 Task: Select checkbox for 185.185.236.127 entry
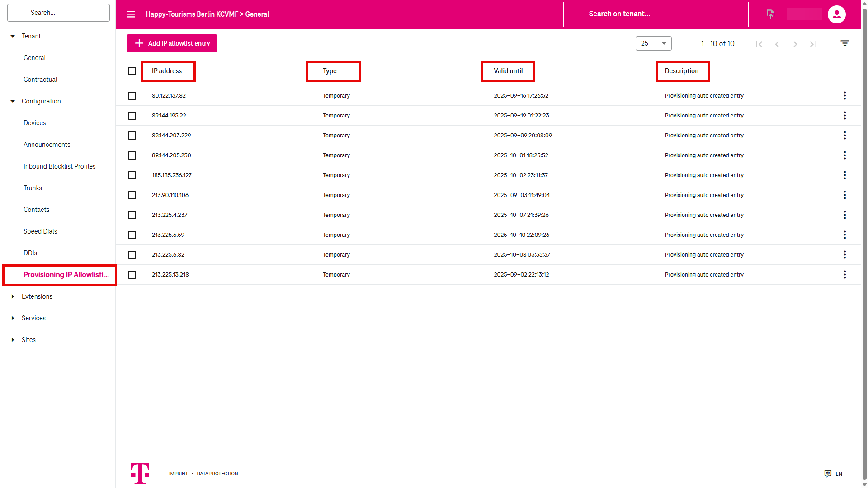[x=132, y=175]
